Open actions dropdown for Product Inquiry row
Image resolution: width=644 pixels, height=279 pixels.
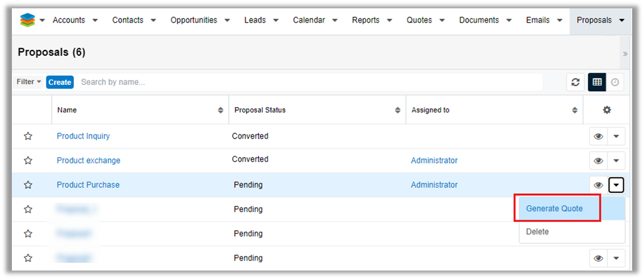coord(616,136)
